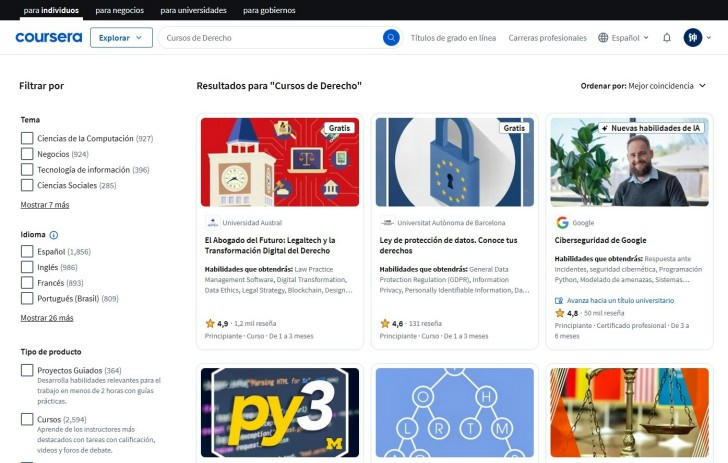Viewport: 728px width, 463px height.
Task: Open Títulos de grado en línea
Action: pyautogui.click(x=453, y=38)
